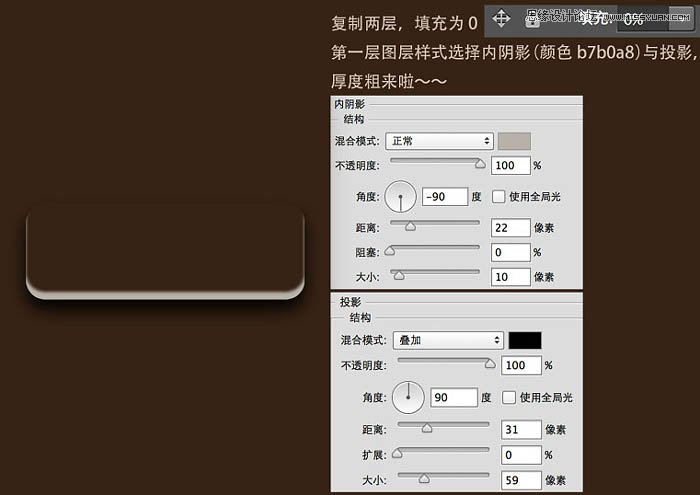Click the 厚度粗来啦 text line
The image size is (700, 495).
388,81
